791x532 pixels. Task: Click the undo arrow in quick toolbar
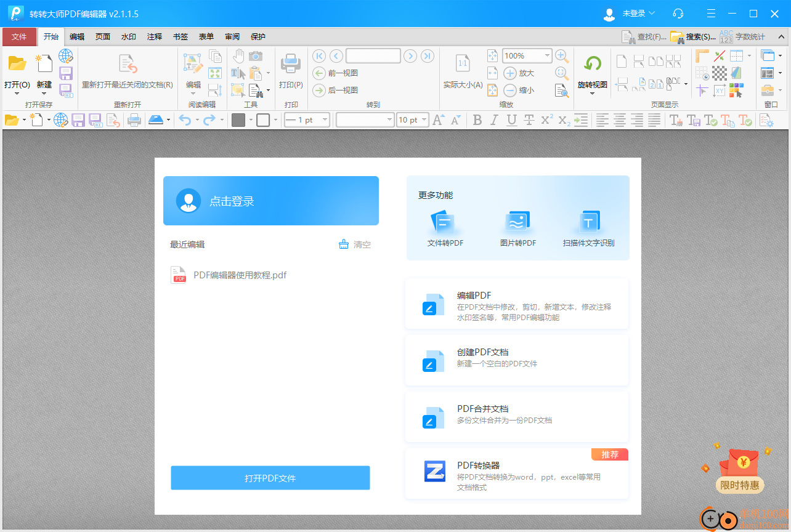(x=185, y=120)
